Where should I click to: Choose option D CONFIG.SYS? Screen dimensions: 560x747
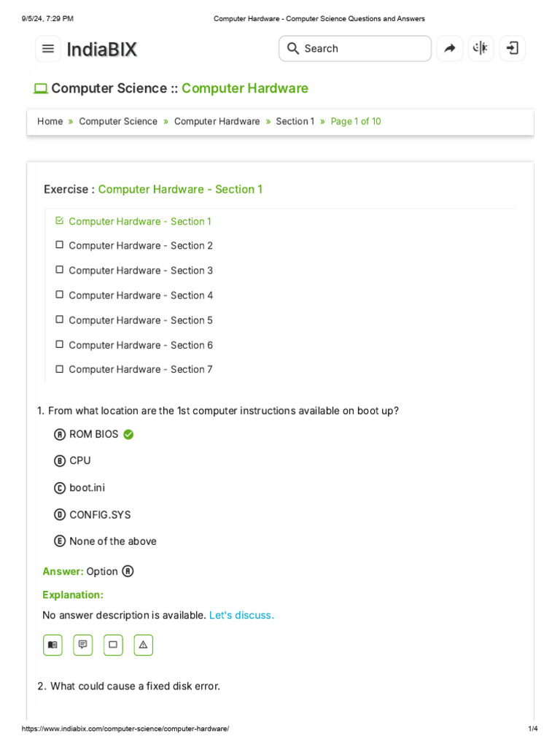pos(60,515)
